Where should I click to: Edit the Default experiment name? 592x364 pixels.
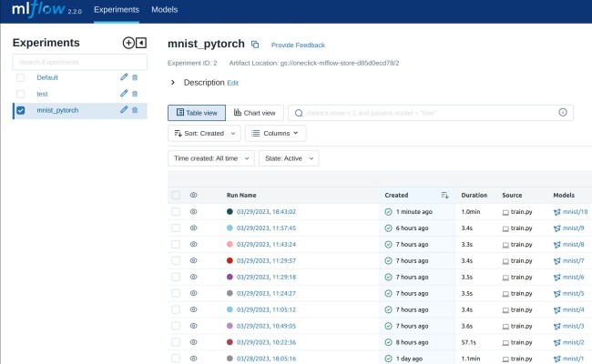click(x=124, y=77)
